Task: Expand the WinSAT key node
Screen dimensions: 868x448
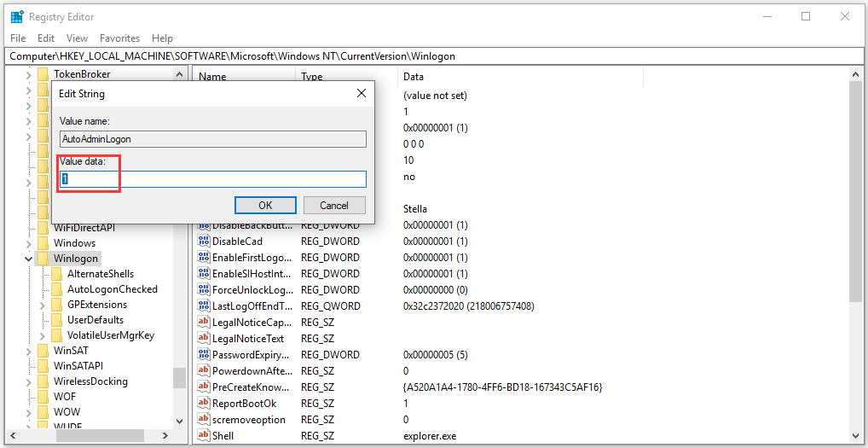Action: coord(28,351)
